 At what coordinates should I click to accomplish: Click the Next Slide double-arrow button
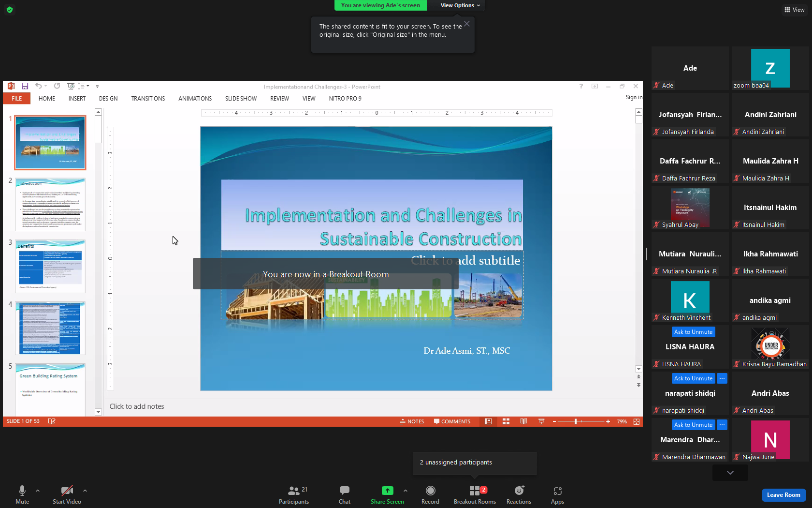tap(638, 385)
